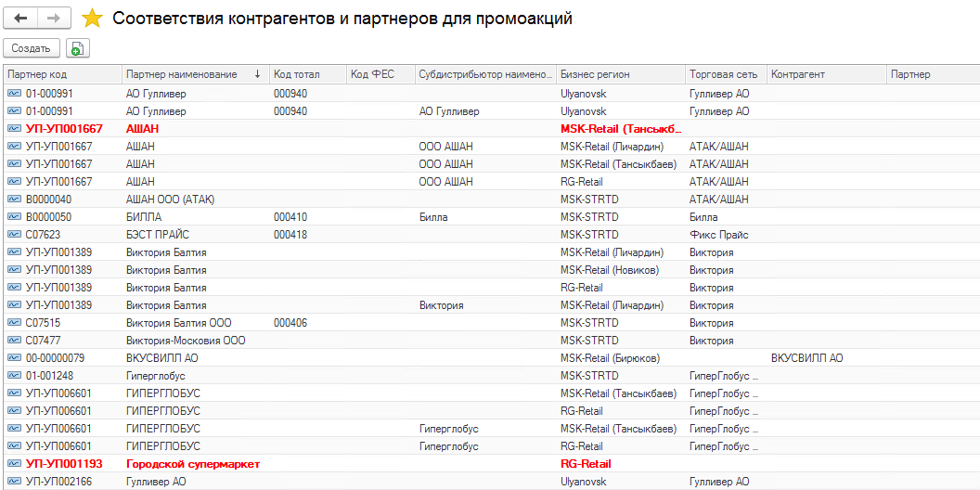Viewport: 980px width, 490px height.
Task: Toggle the favorites star icon
Action: [x=92, y=19]
